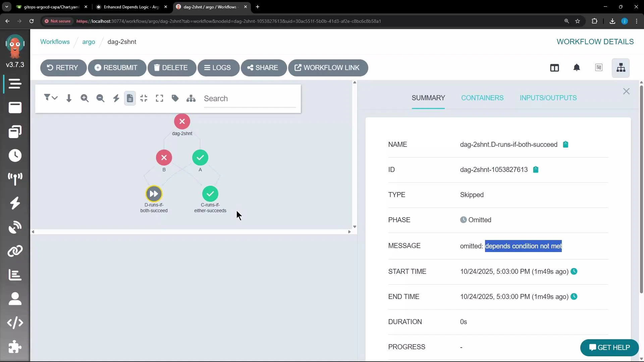
Task: Zoom out of the workflow graph
Action: click(x=100, y=98)
